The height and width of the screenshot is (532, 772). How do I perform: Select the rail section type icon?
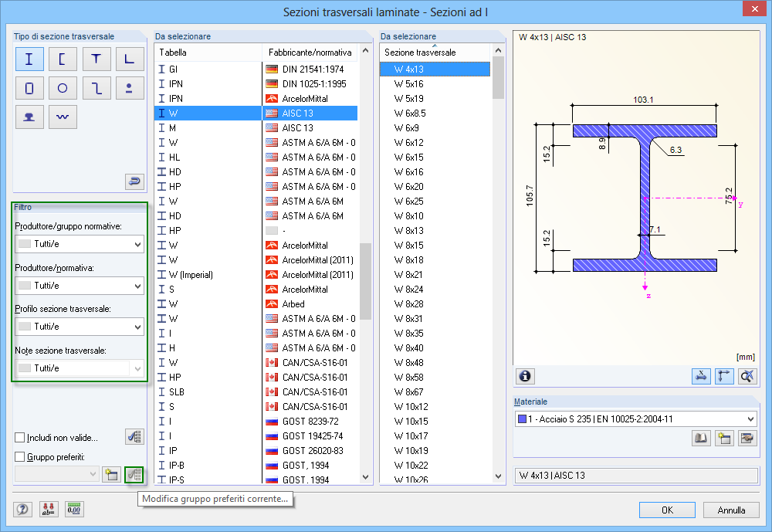pos(29,117)
